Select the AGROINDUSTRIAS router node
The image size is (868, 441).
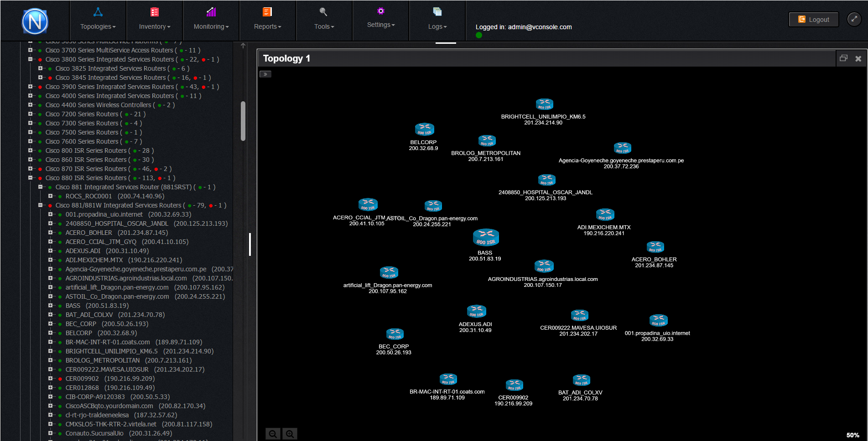[544, 266]
